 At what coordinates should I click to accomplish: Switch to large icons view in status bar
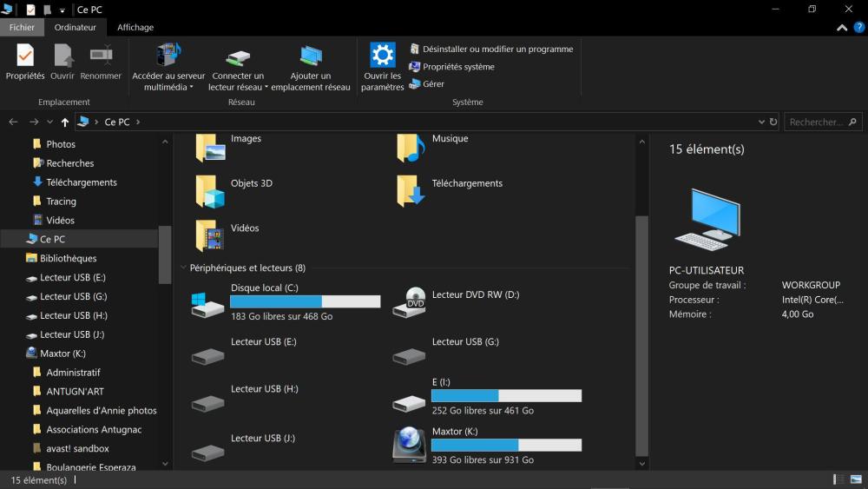[856, 479]
